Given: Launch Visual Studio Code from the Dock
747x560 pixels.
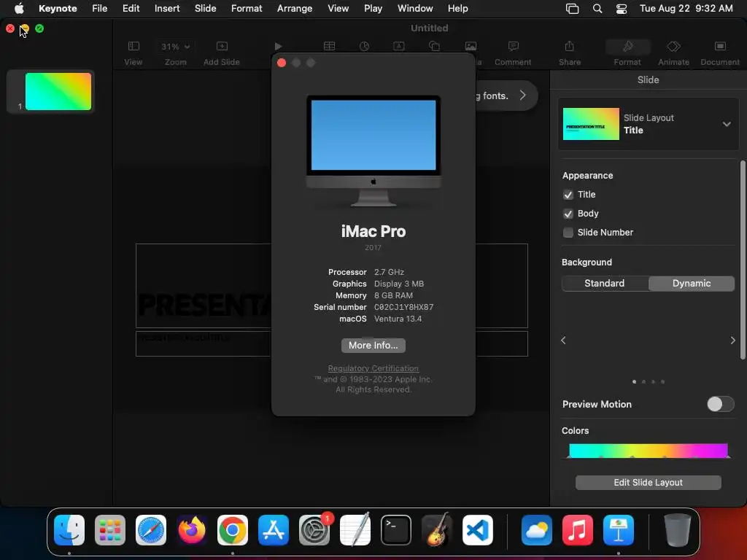Looking at the screenshot, I should 477,530.
